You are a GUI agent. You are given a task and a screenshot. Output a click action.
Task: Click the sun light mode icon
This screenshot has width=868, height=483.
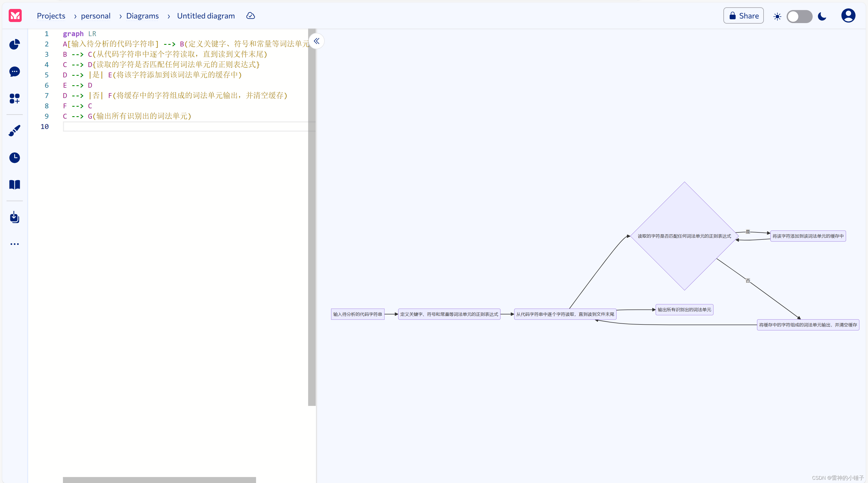777,16
